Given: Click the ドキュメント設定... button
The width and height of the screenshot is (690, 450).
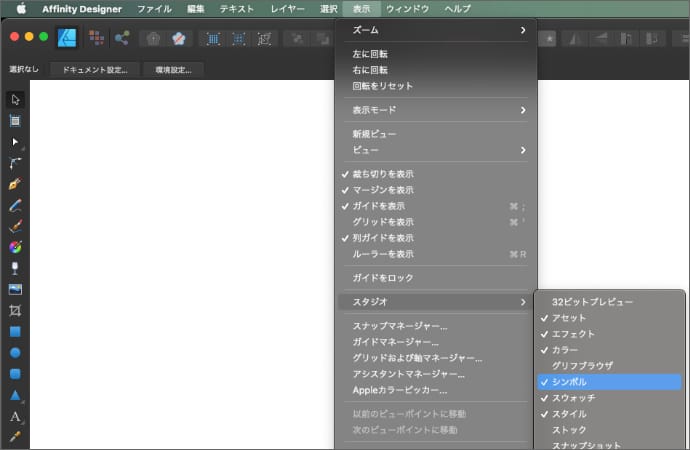Looking at the screenshot, I should pyautogui.click(x=94, y=70).
